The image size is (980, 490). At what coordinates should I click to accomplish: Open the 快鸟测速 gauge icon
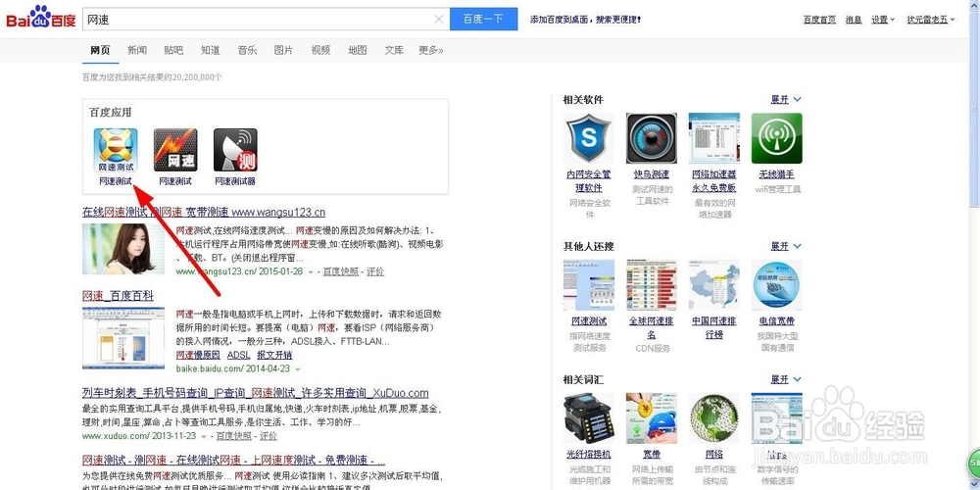[x=652, y=138]
